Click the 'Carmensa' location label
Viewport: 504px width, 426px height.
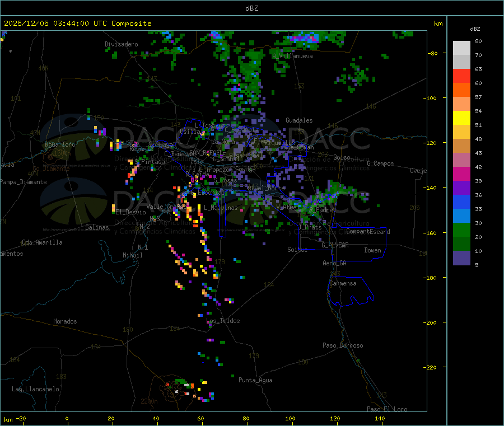coord(343,283)
